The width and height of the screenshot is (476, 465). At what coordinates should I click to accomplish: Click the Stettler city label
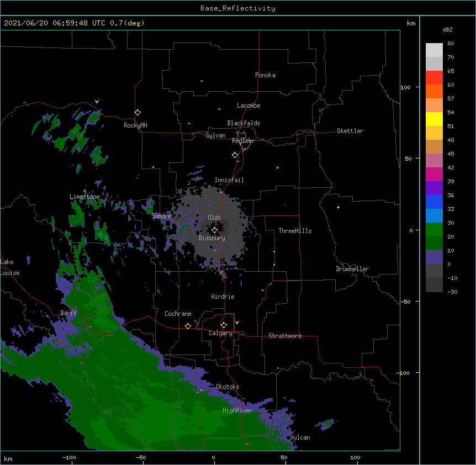350,131
